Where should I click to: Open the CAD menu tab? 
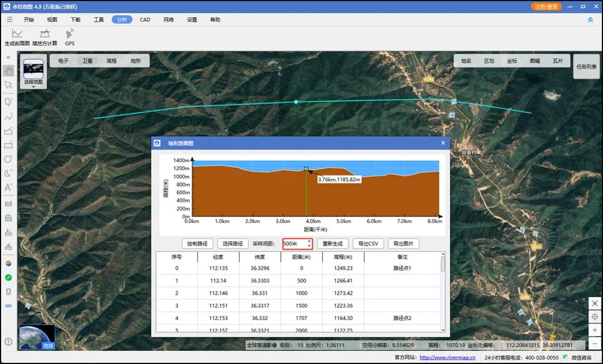coord(145,20)
